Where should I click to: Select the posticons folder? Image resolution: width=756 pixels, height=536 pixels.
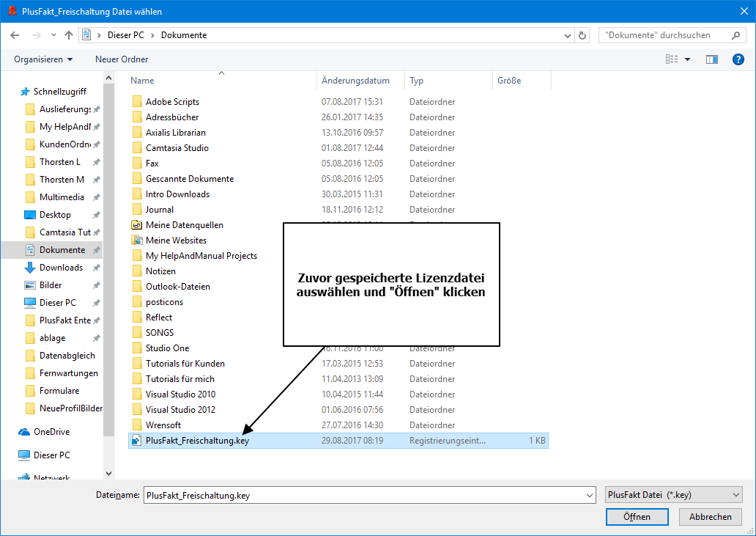pos(164,303)
